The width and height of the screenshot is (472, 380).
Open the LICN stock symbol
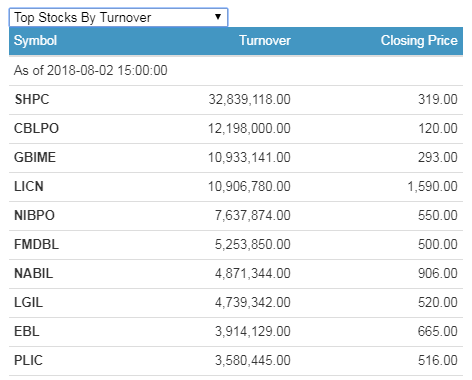click(29, 186)
